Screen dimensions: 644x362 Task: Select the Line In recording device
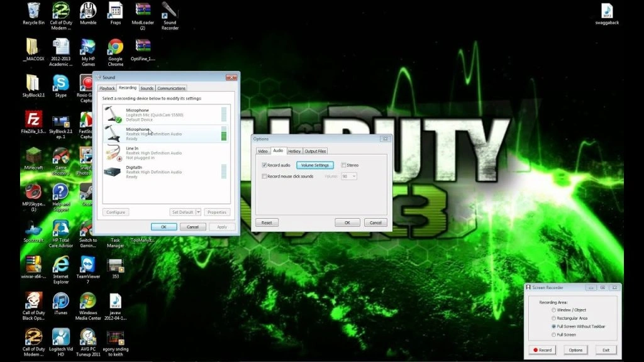pos(166,153)
